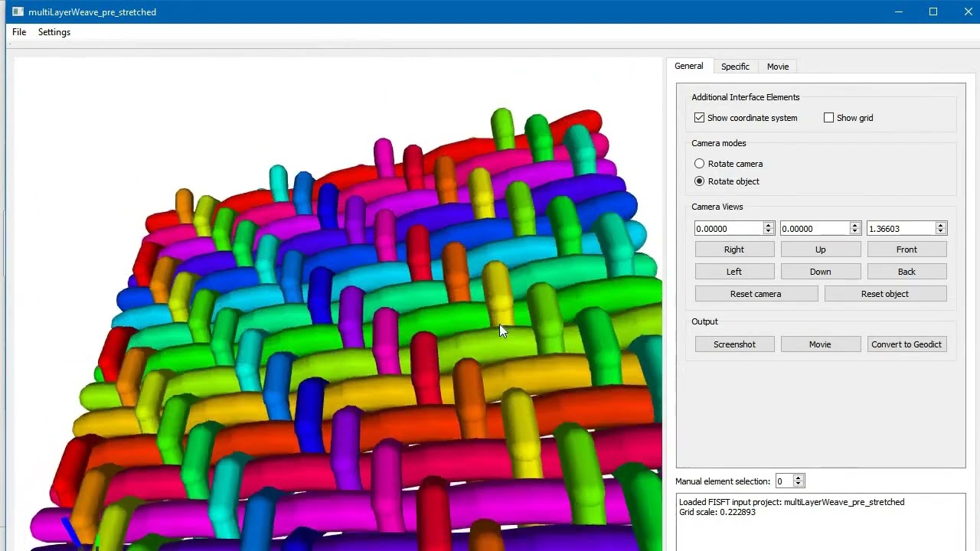Viewport: 980px width, 551px height.
Task: Set camera to the Up view
Action: [x=820, y=249]
